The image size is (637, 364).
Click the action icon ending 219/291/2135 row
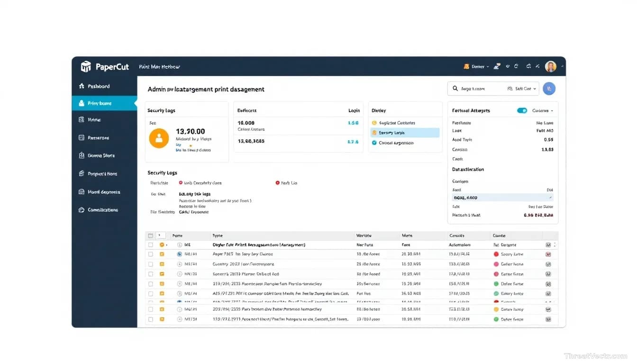pyautogui.click(x=548, y=284)
